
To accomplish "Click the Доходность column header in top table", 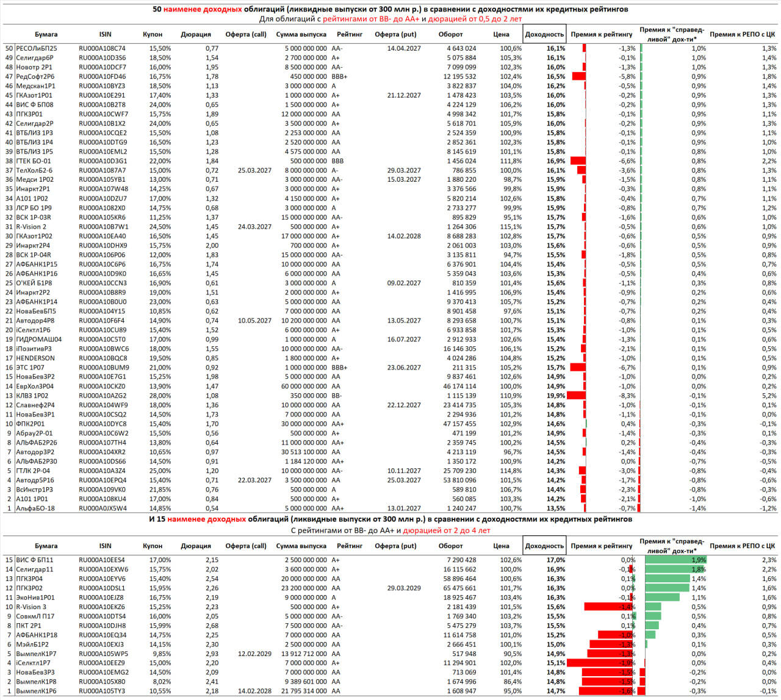I will point(544,34).
